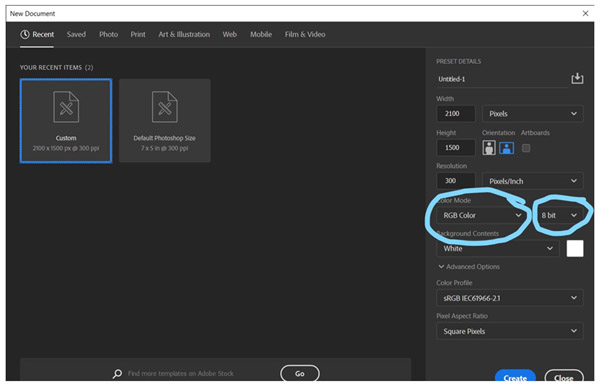Switch to the Photo tab

[x=109, y=34]
